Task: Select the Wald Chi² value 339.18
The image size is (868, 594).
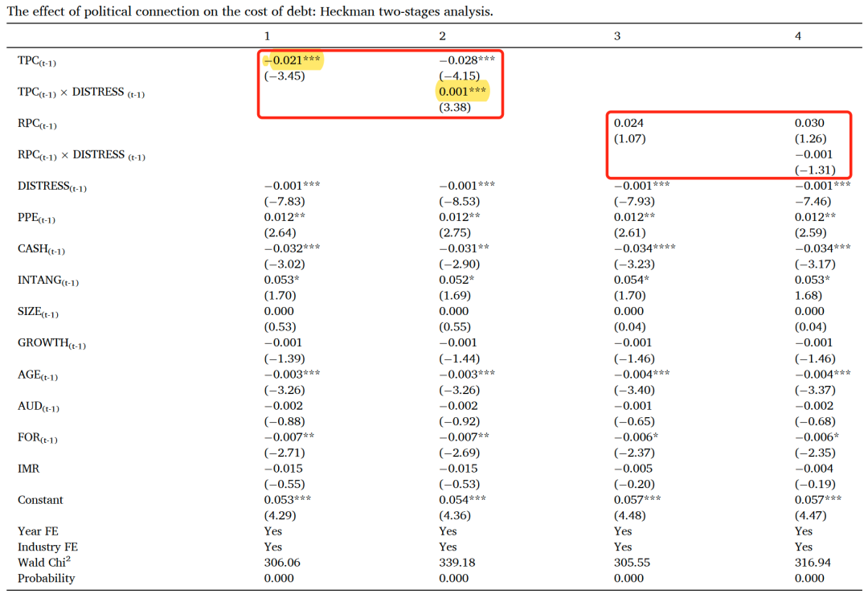Action: [457, 563]
